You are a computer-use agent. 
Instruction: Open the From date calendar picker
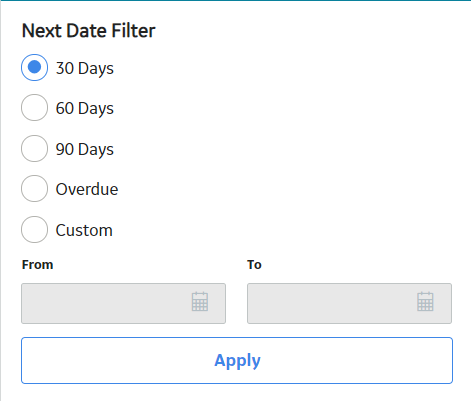(x=200, y=302)
